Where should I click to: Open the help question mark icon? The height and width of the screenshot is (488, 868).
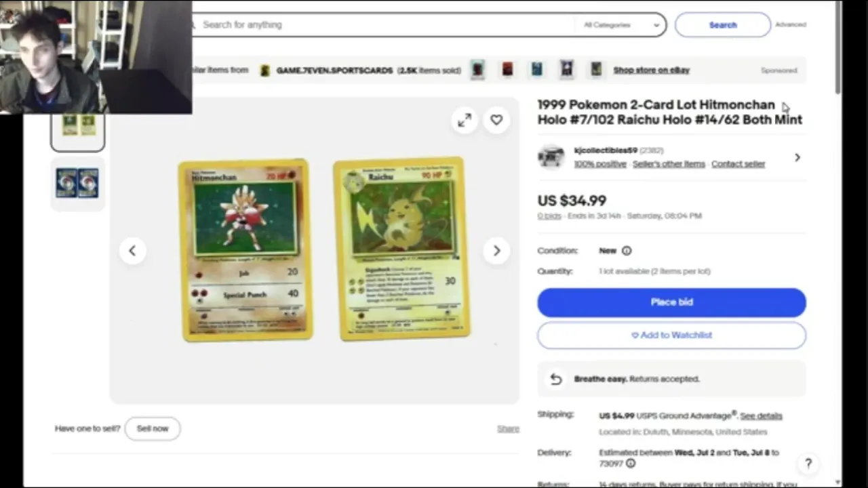808,464
